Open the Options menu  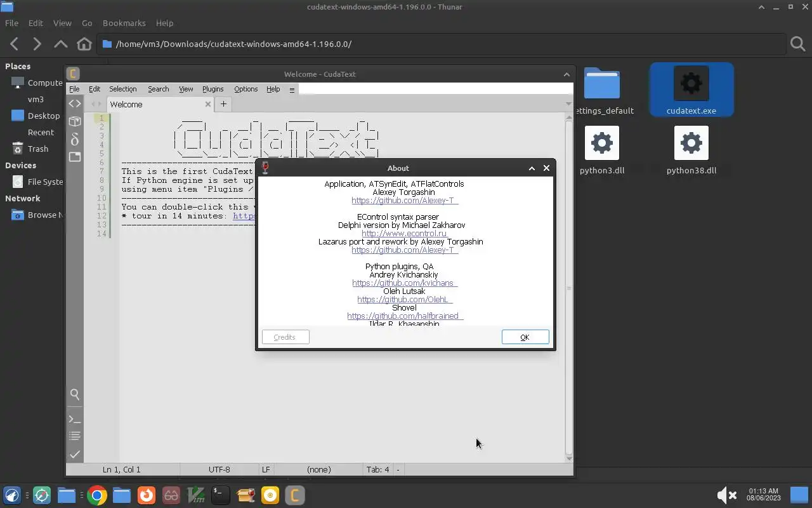(x=246, y=90)
